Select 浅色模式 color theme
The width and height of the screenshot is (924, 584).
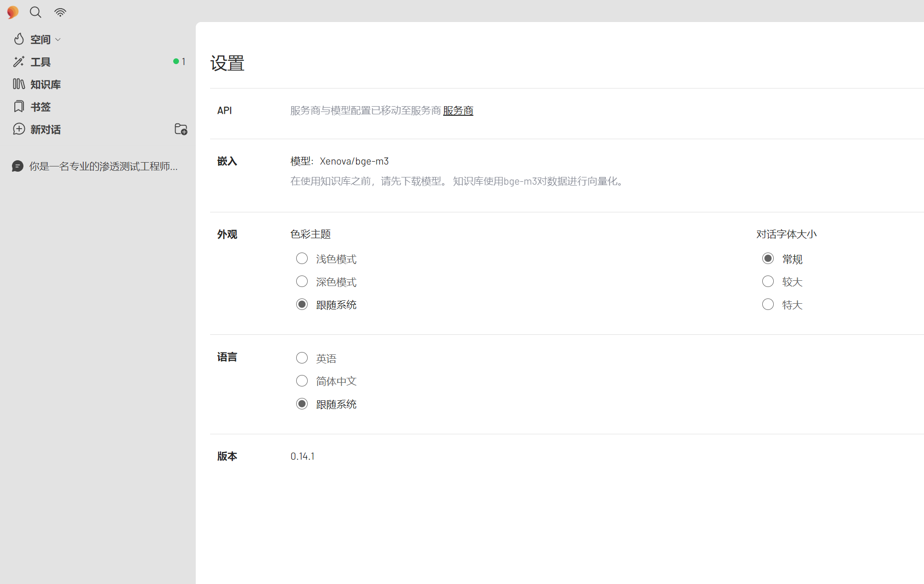point(302,259)
